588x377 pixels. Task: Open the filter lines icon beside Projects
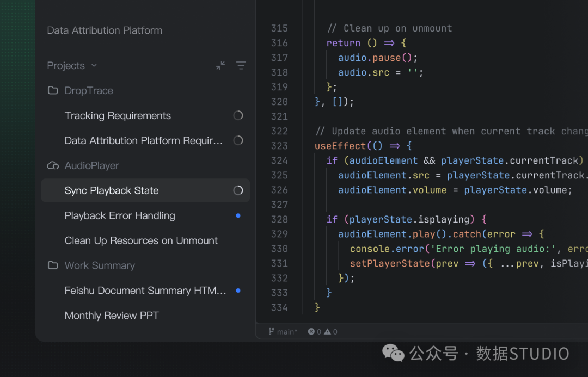point(241,66)
